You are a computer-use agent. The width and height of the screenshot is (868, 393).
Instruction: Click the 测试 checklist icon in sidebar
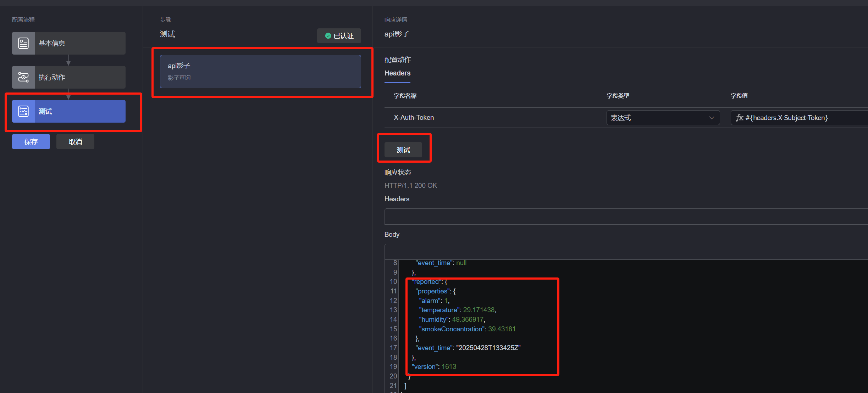click(23, 111)
